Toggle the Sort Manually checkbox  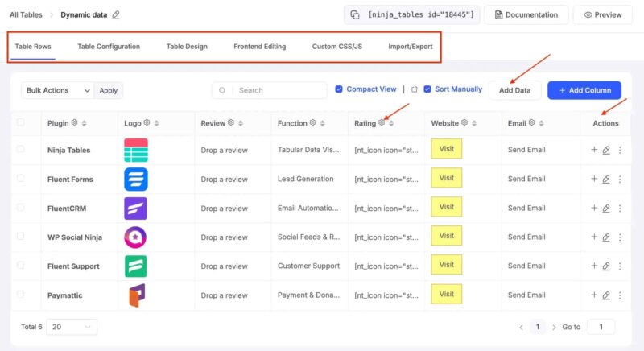427,89
